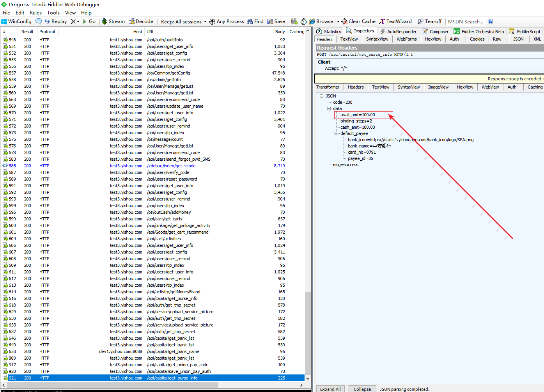Collapse the data tree node
The width and height of the screenshot is (544, 392).
(x=329, y=108)
